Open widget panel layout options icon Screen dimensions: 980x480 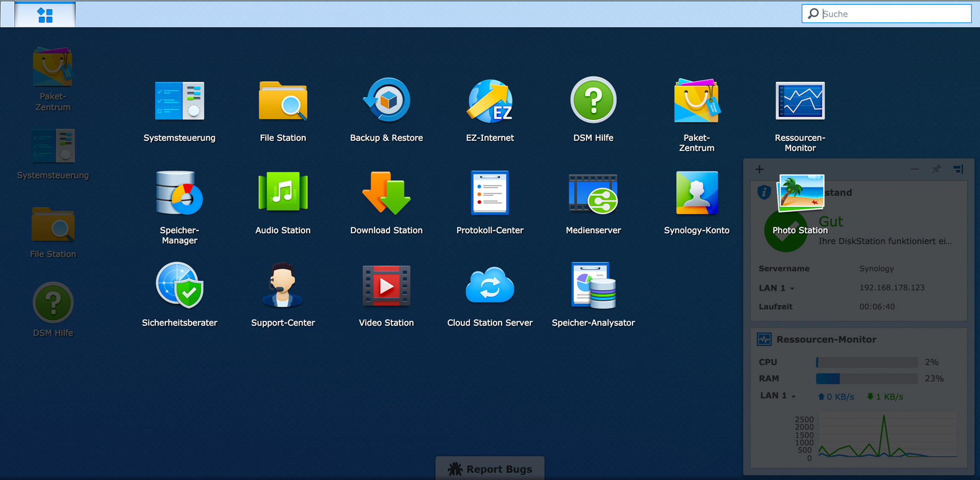point(959,169)
